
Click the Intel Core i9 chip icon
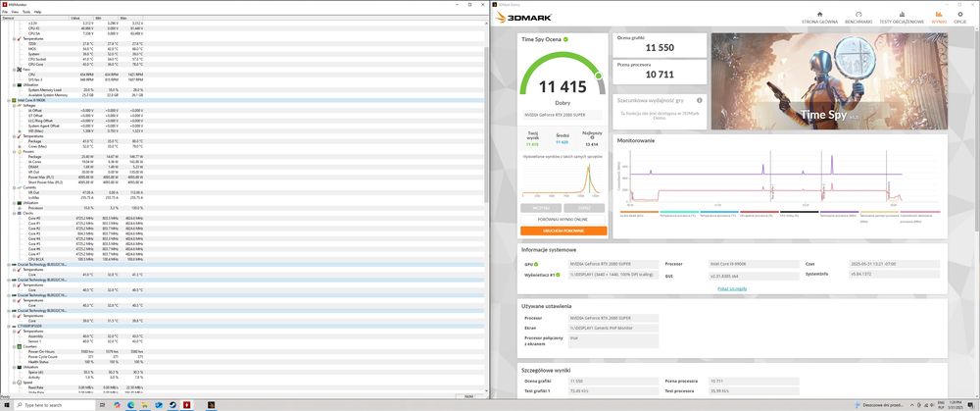pyautogui.click(x=14, y=100)
